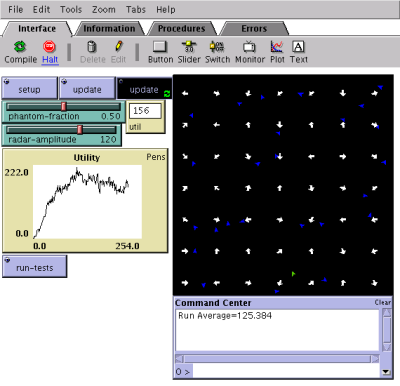Click the radar-amplitude slider handle
Viewport: 400px width, 386px height.
click(80, 130)
